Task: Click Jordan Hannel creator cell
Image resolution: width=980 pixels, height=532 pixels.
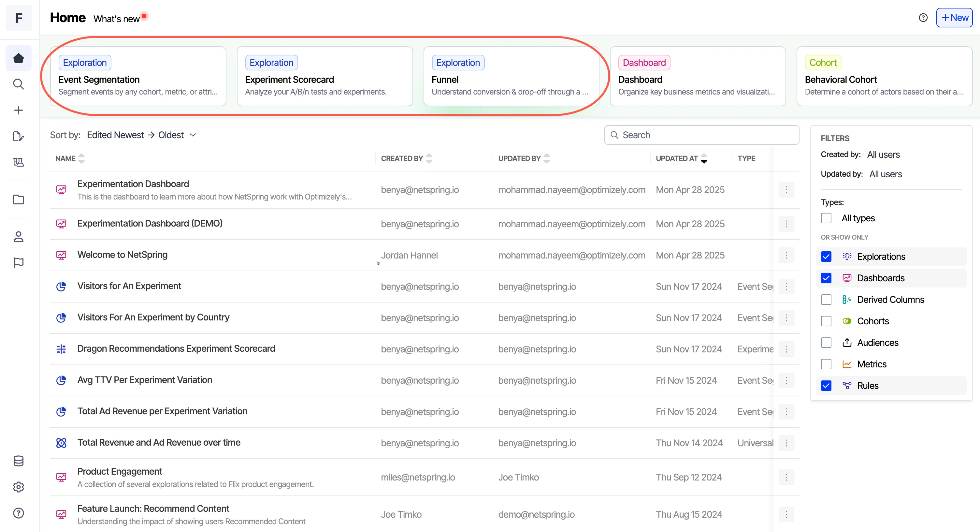Action: pos(409,255)
